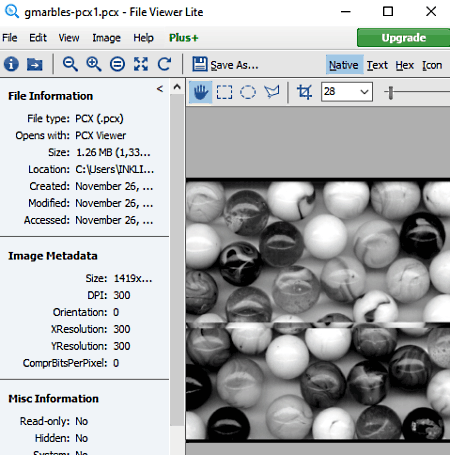This screenshot has height=455, width=450.
Task: Click the Location value C:\Users
Action: pos(115,169)
